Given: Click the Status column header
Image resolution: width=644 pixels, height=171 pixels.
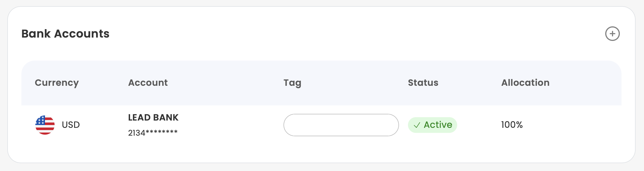Looking at the screenshot, I should pyautogui.click(x=423, y=83).
